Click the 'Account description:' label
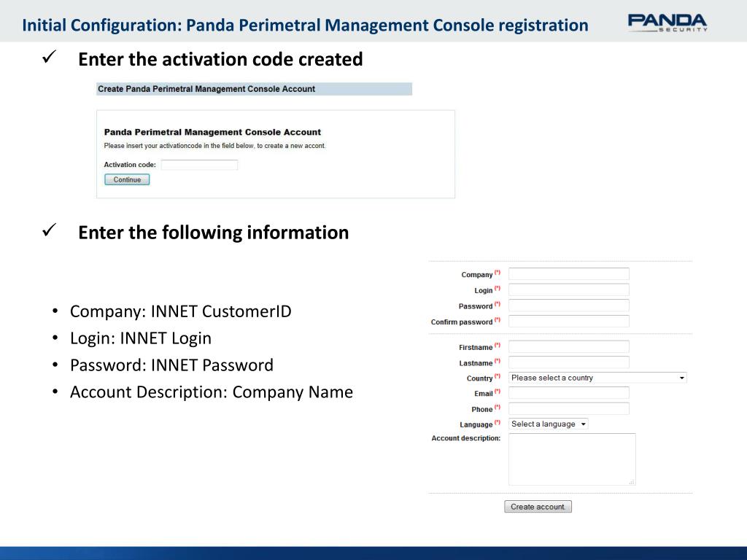The width and height of the screenshot is (747, 560). 466,438
